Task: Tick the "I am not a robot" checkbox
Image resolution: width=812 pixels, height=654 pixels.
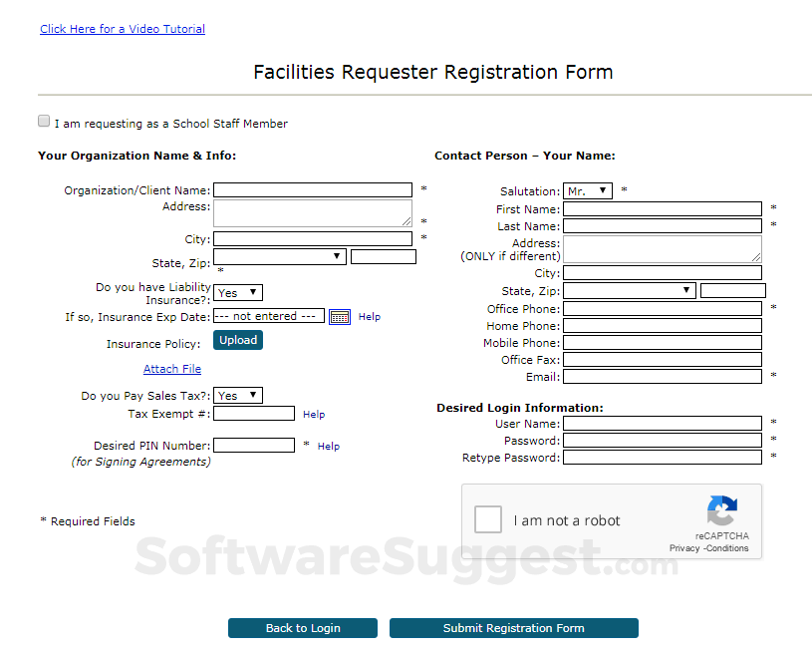Action: pyautogui.click(x=488, y=520)
